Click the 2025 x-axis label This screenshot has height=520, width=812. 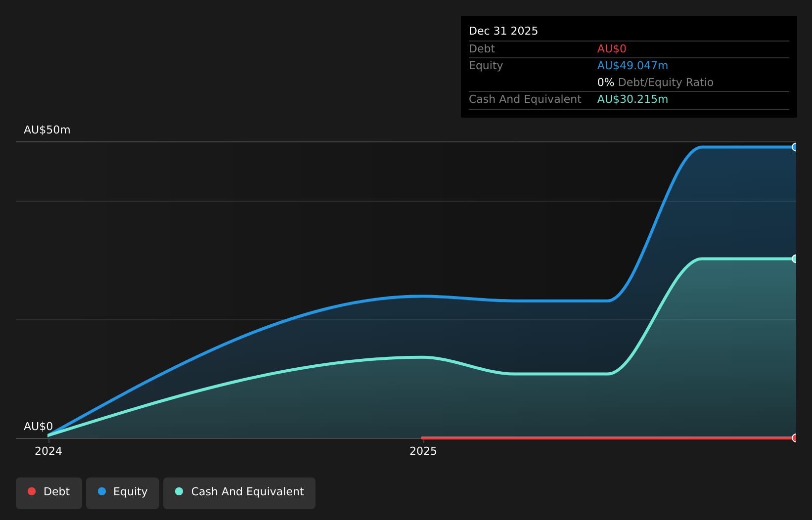(x=423, y=451)
